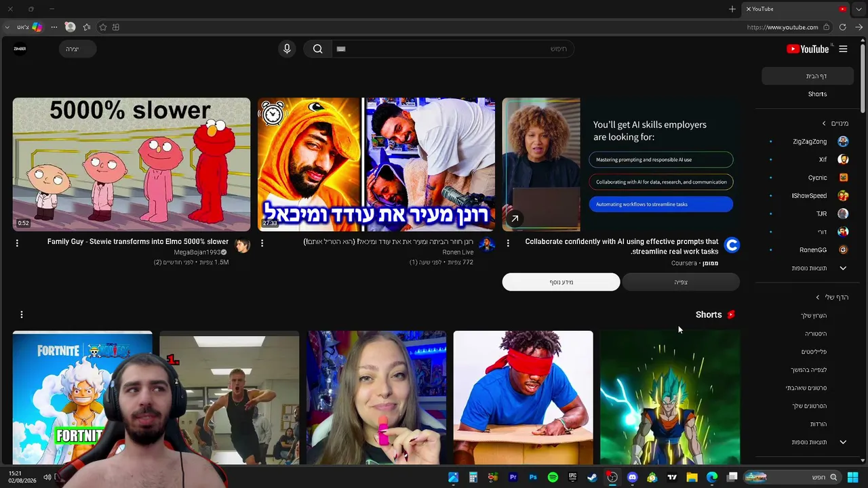
Task: Open browser extensions icon in address bar
Action: tap(116, 27)
